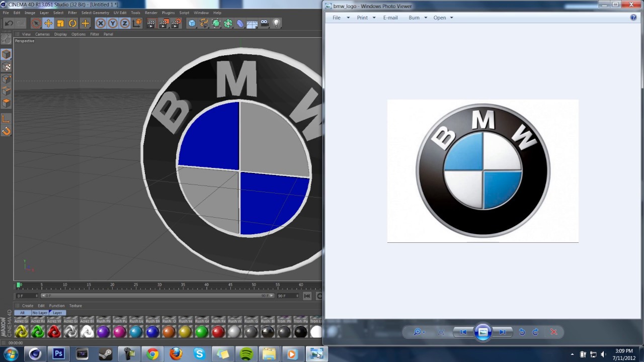644x362 pixels.
Task: Delete the image with red X
Action: pyautogui.click(x=553, y=332)
